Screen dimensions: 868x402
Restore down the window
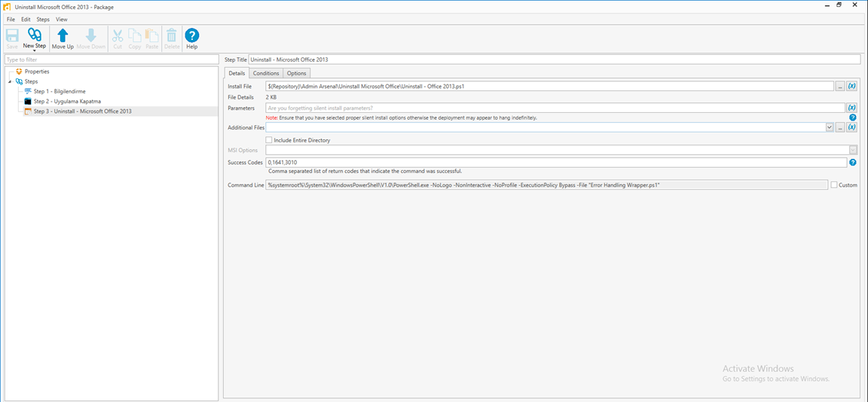(x=839, y=5)
